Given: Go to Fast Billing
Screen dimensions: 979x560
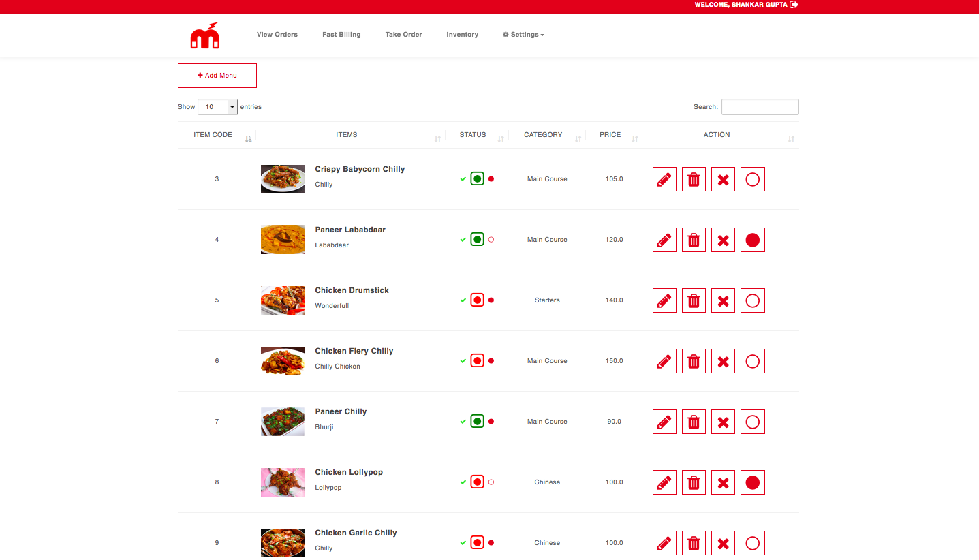Looking at the screenshot, I should pyautogui.click(x=341, y=35).
